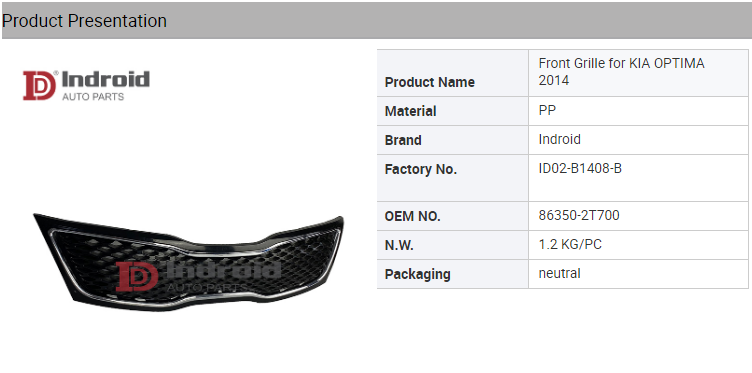The image size is (752, 373).
Task: Click the Indroid Auto Parts logo
Action: [86, 85]
